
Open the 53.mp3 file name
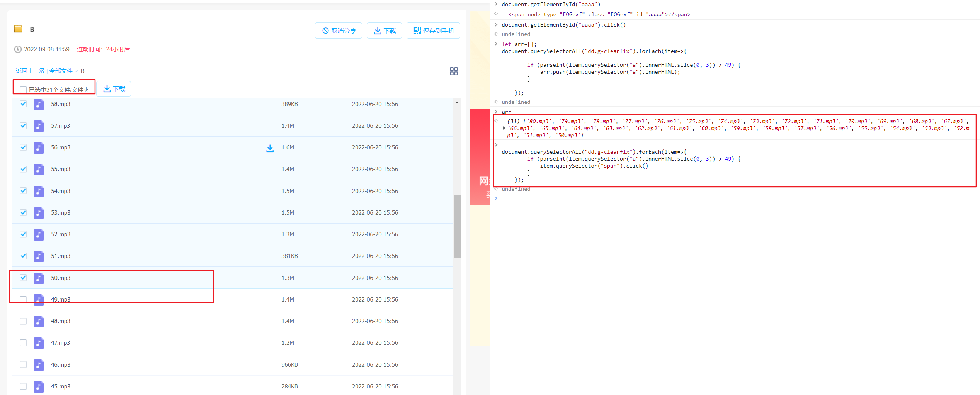tap(61, 213)
